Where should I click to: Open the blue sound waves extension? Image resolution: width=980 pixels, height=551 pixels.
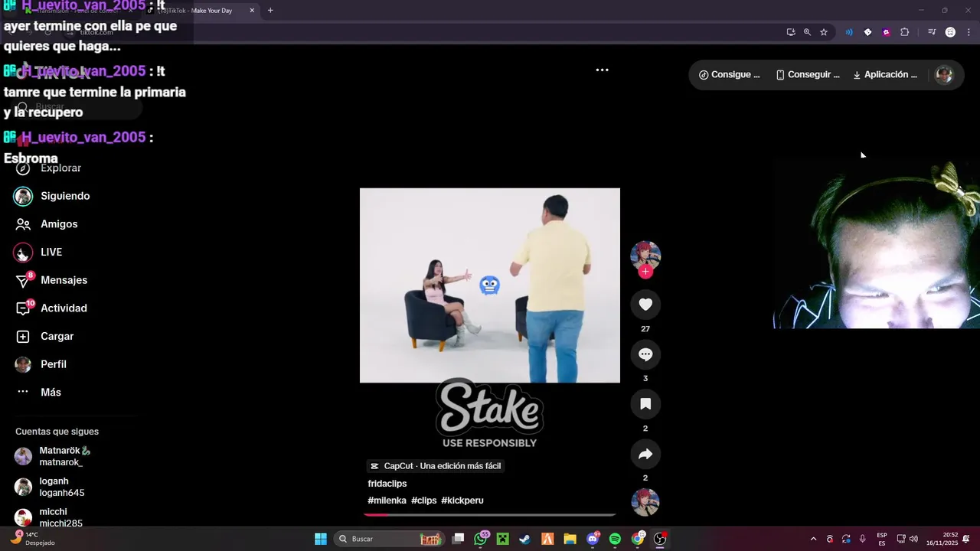(849, 32)
